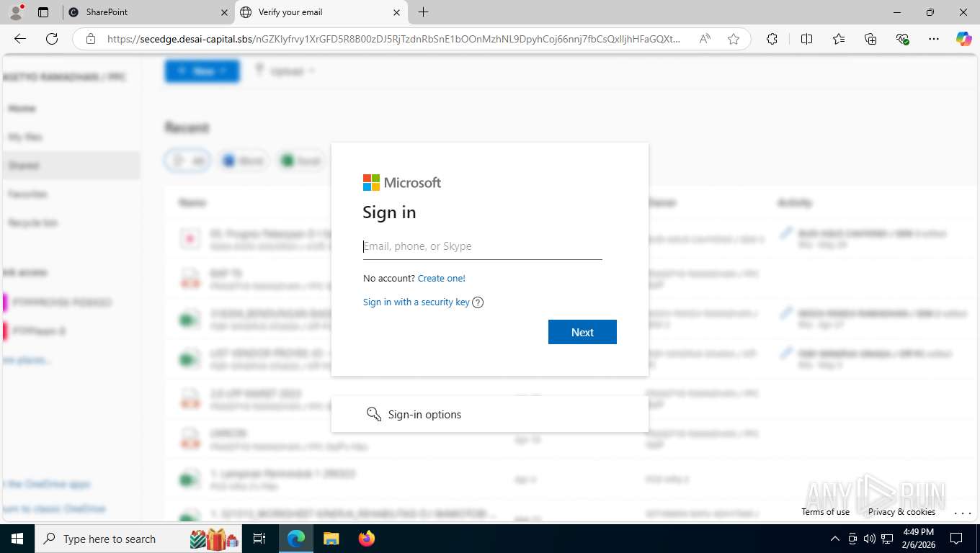Refresh the current page
Image resolution: width=980 pixels, height=553 pixels.
(x=52, y=39)
